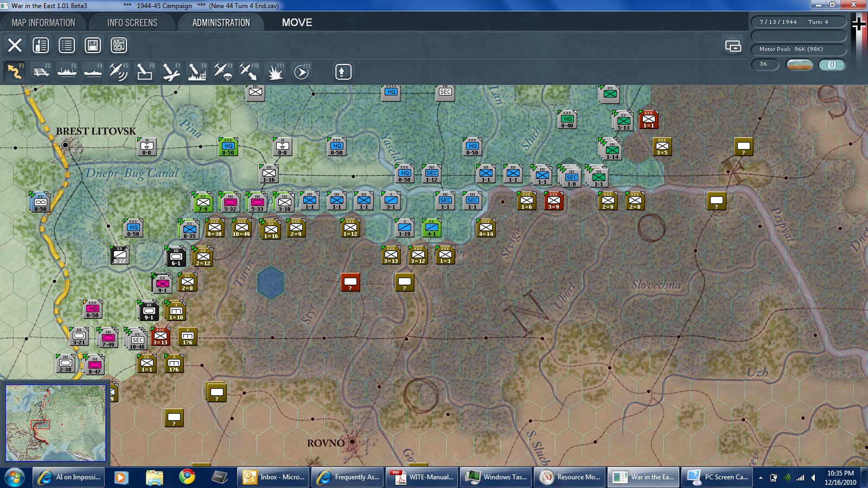Click the '0' button near weather
This screenshot has height=488, width=868.
pos(832,65)
